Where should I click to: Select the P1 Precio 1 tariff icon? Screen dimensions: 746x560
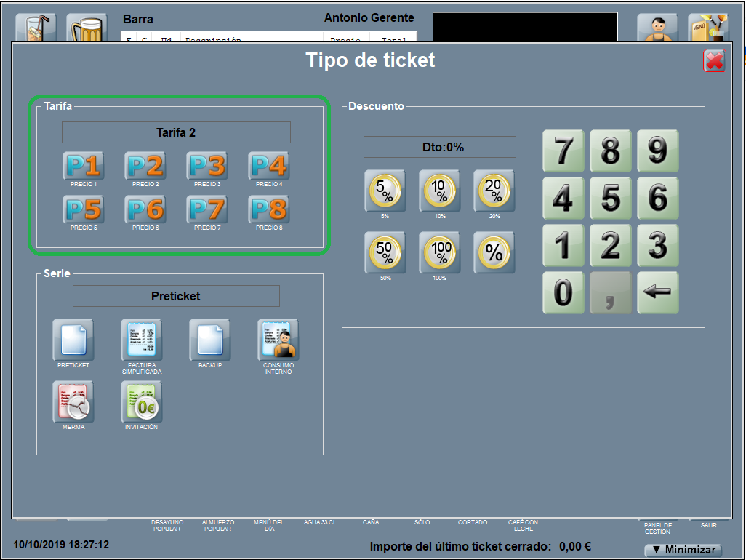[84, 166]
